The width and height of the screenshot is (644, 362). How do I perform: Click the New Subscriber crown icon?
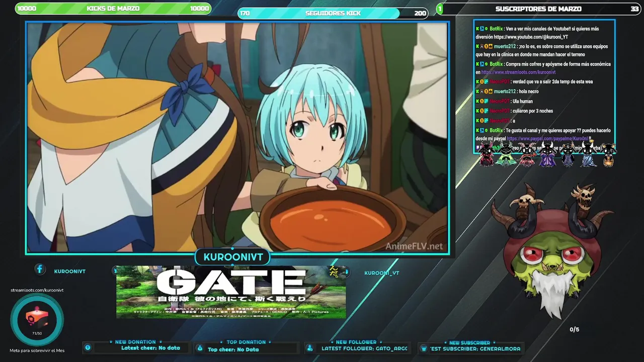pyautogui.click(x=424, y=348)
